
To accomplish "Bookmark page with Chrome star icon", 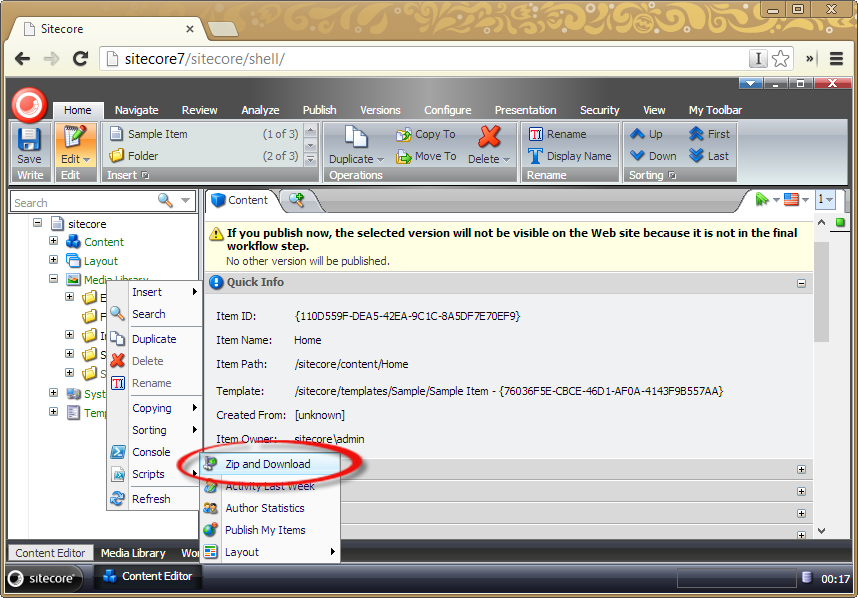I will [x=780, y=59].
